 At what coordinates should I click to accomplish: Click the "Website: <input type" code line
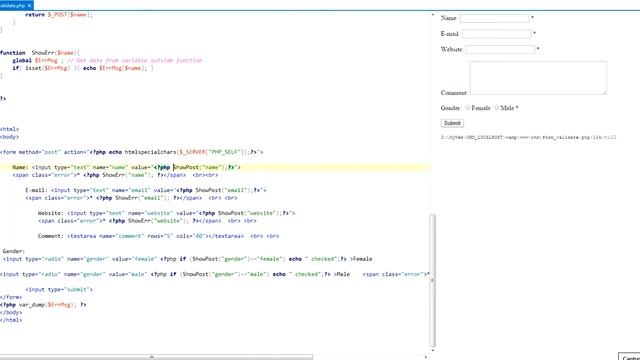pos(167,213)
